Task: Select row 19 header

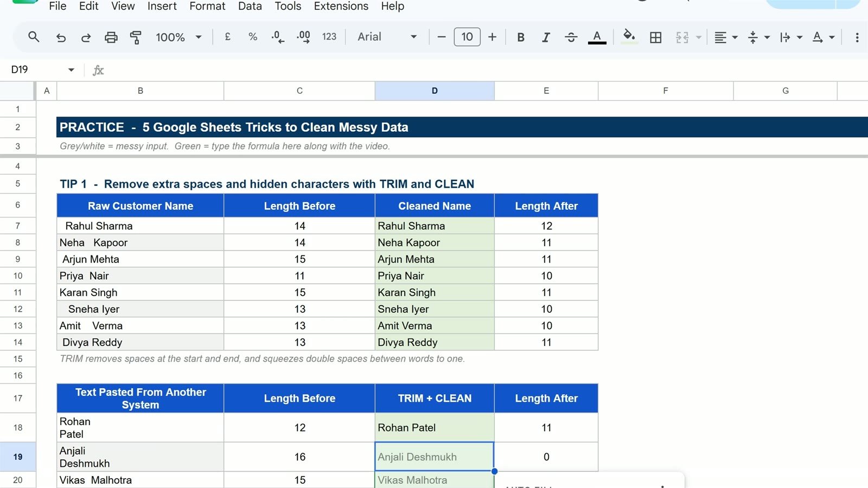Action: 18,457
